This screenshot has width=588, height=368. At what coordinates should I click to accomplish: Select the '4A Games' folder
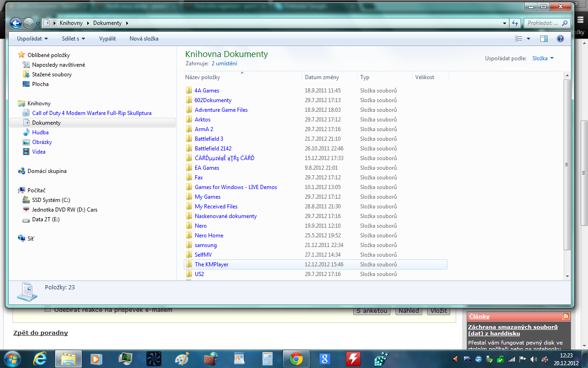[x=207, y=91]
